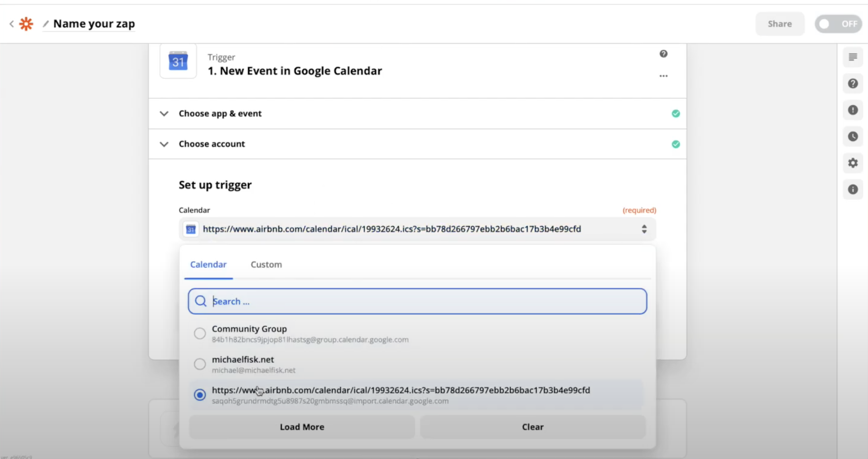Expand the Choose account section

pos(212,144)
